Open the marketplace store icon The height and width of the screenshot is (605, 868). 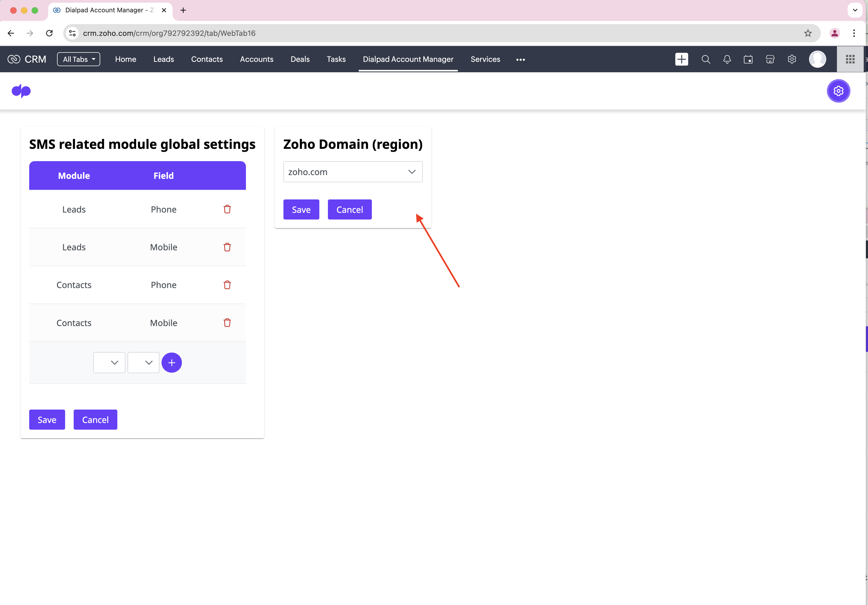tap(770, 59)
